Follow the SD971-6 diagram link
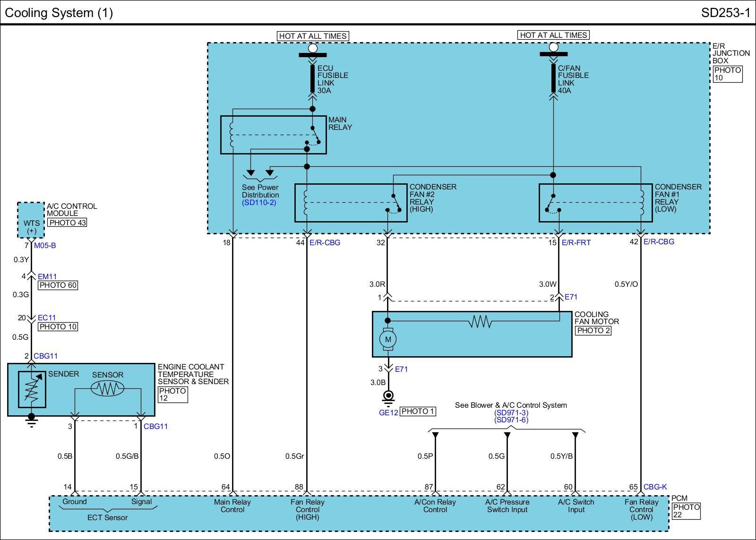The width and height of the screenshot is (756, 540). click(511, 420)
